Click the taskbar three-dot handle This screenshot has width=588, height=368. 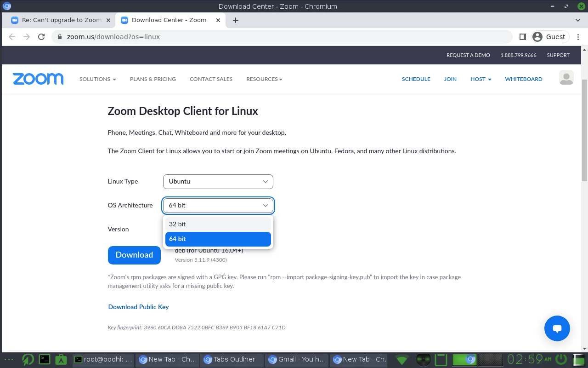[9, 359]
